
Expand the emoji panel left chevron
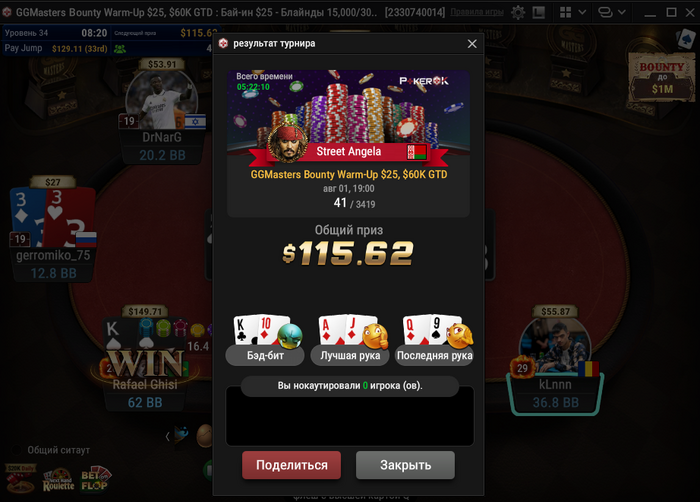(x=167, y=436)
